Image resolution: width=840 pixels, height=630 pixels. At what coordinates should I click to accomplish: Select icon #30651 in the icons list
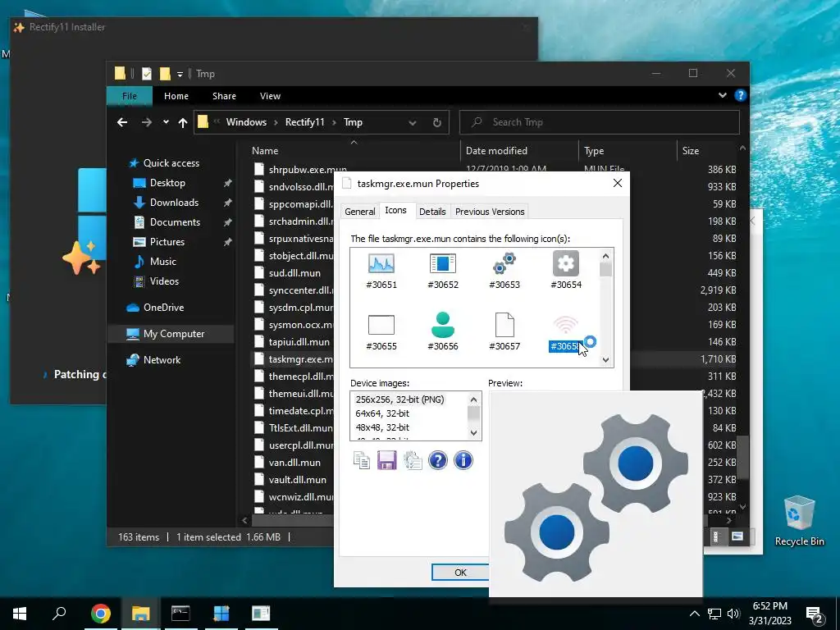pos(381,271)
